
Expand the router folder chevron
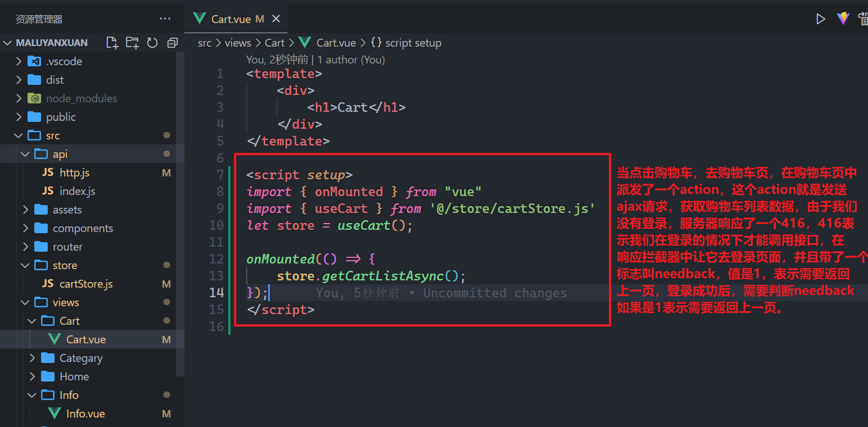coord(25,247)
